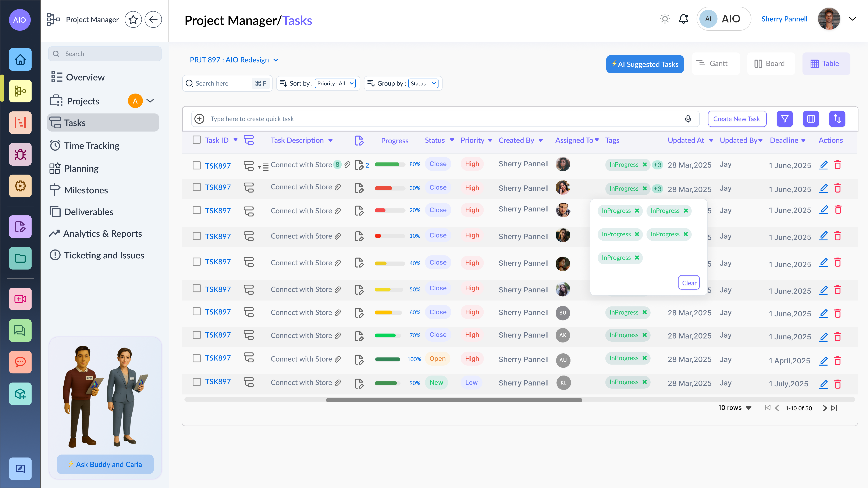Viewport: 868px width, 488px height.
Task: Select the checkbox of the Low priority task
Action: coord(196,382)
